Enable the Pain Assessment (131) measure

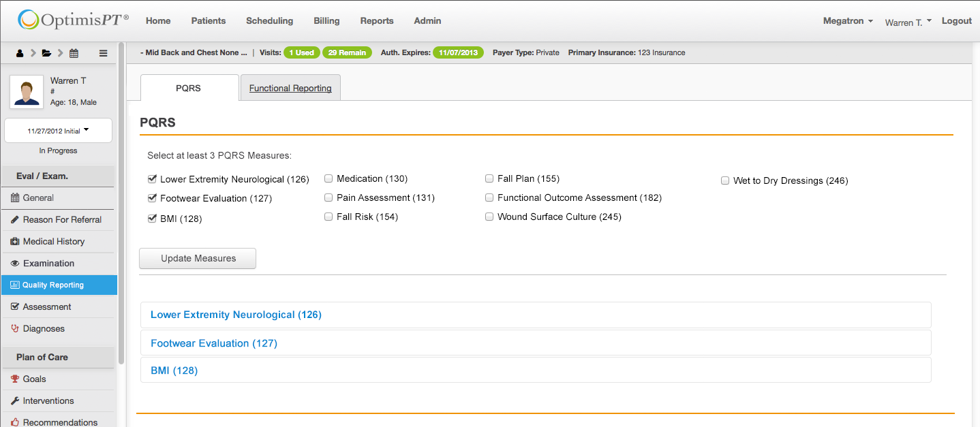[328, 198]
